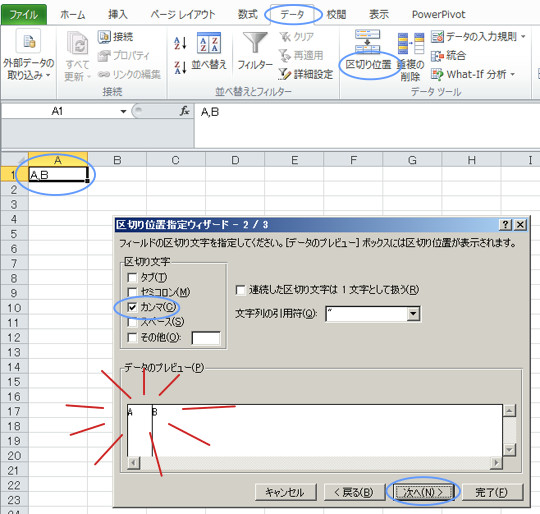540x514 pixels.
Task: Expand データの入力規則 dropdown arrow
Action: click(523, 36)
